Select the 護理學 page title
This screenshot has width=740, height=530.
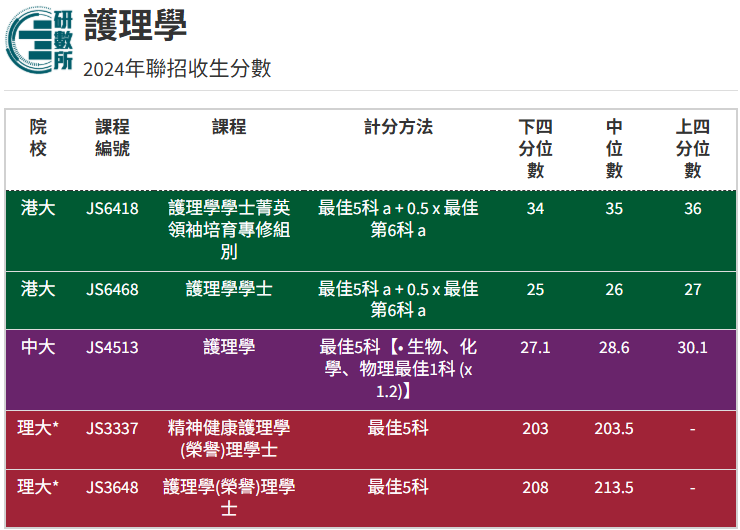click(135, 25)
